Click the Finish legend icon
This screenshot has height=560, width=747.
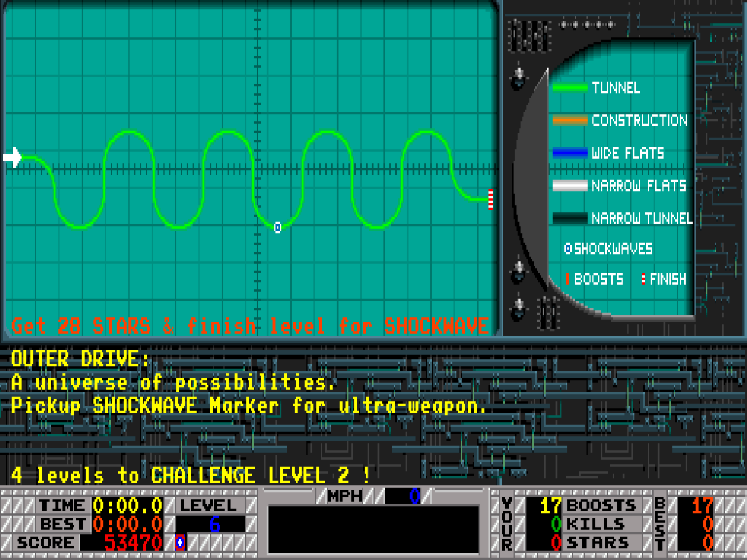643,279
